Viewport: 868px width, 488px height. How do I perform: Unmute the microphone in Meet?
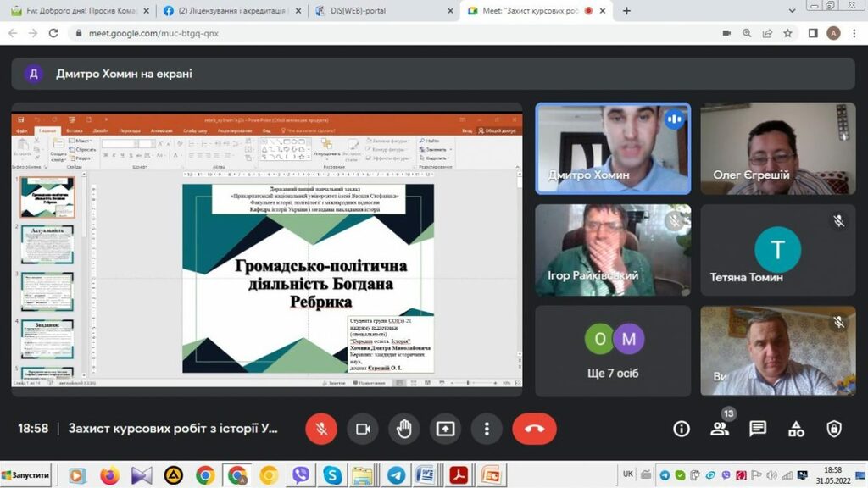point(322,429)
